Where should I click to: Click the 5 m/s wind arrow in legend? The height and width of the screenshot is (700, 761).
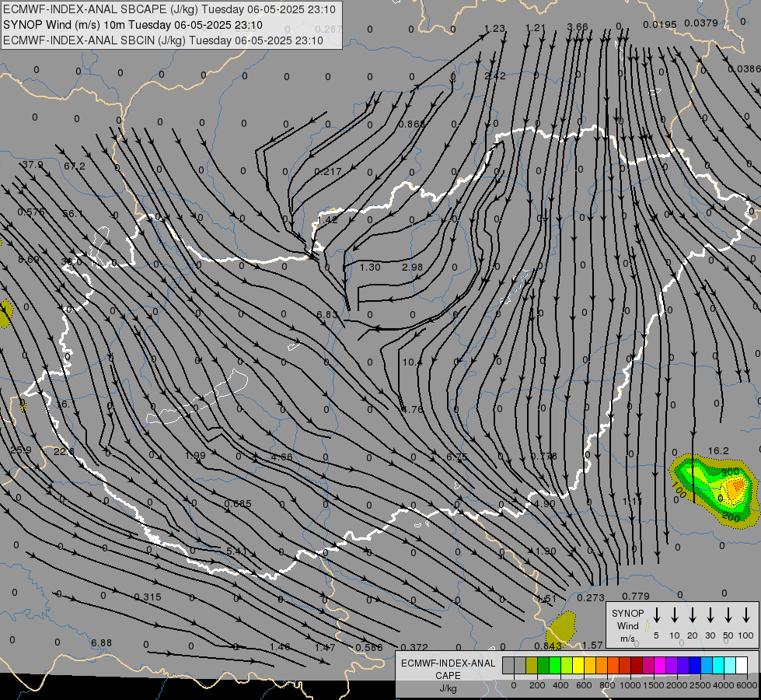coord(656,615)
